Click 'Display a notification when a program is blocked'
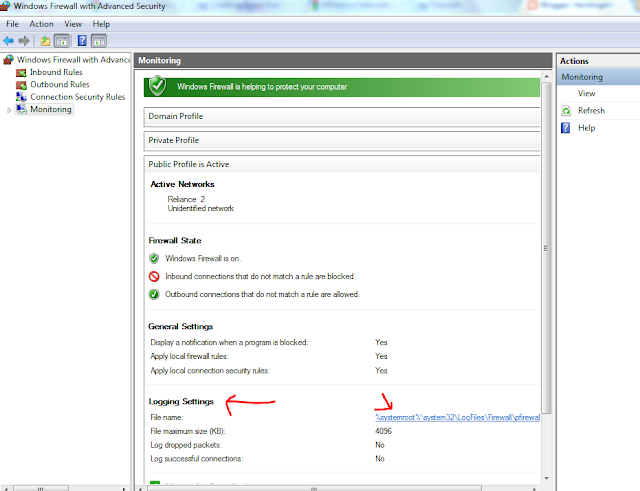 click(229, 342)
